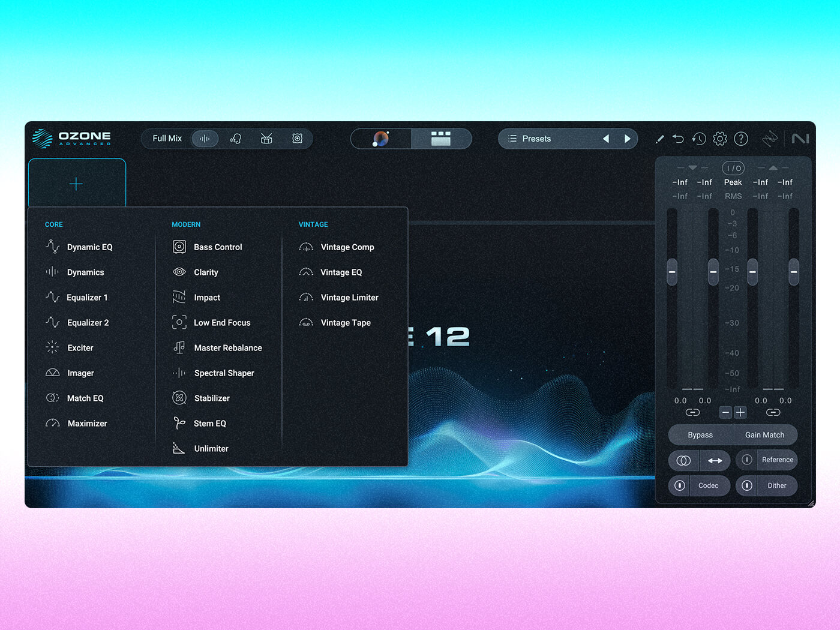Open settings gear in Ozone toolbar
Screen dimensions: 840x630
point(719,139)
